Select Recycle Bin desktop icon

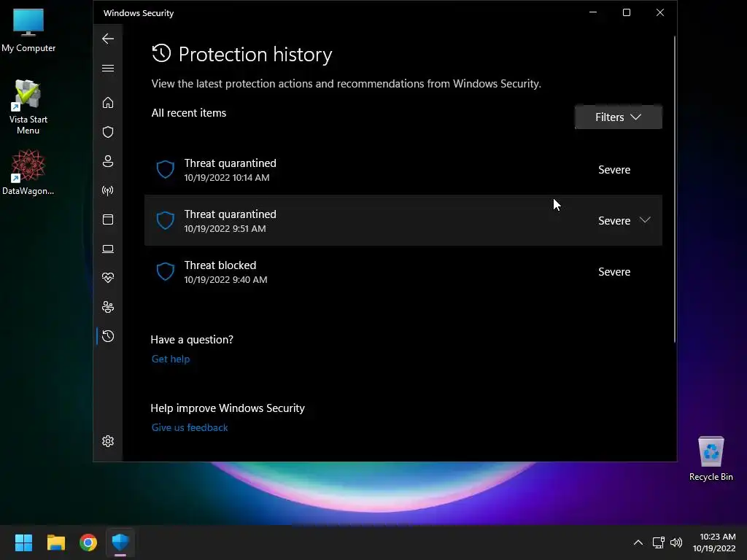tap(711, 459)
